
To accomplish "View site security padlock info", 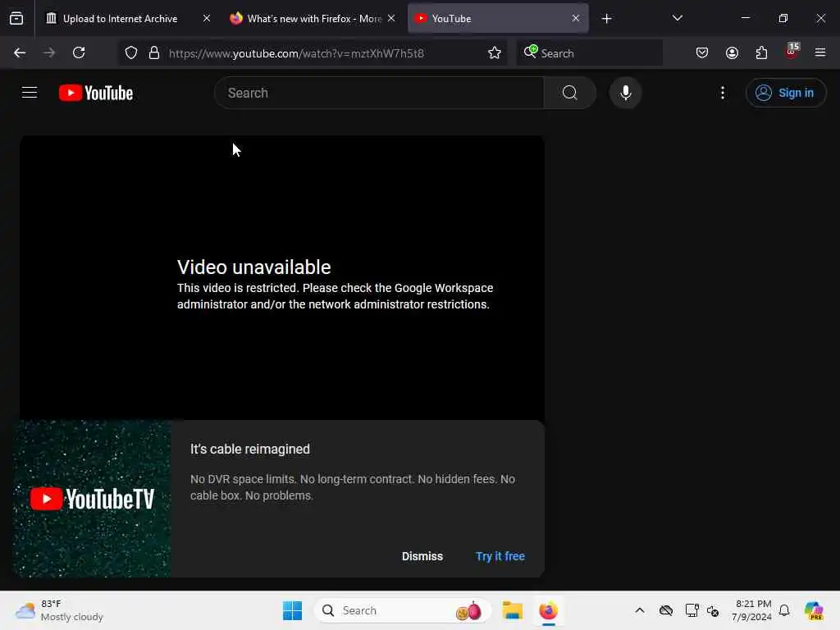I will coord(154,52).
